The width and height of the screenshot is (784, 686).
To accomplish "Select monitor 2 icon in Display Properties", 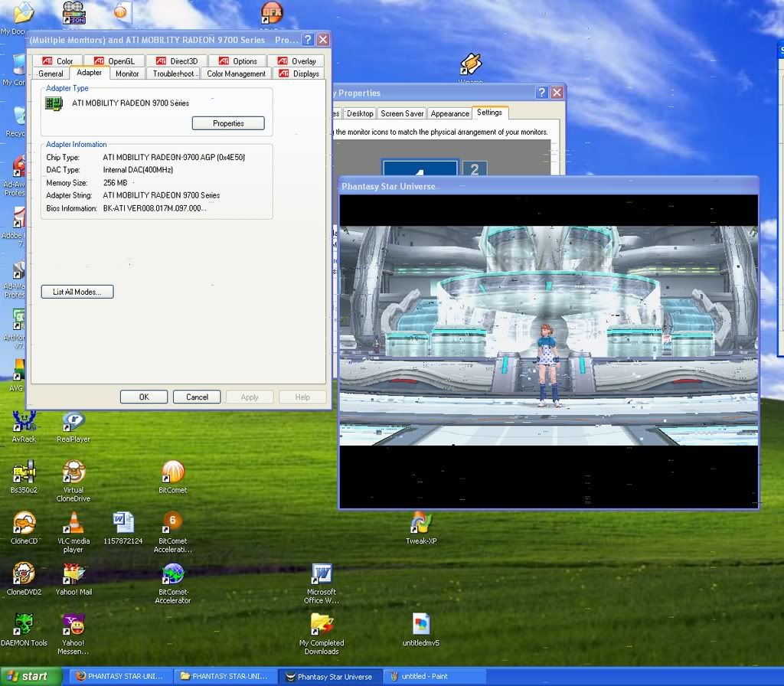I will coord(475,168).
